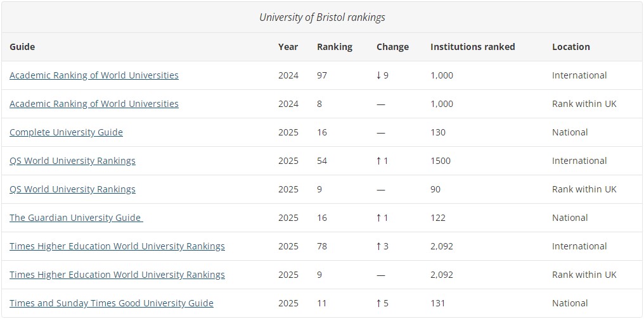Open Times Higher Education link ranked 9
Image resolution: width=644 pixels, height=319 pixels.
[117, 275]
